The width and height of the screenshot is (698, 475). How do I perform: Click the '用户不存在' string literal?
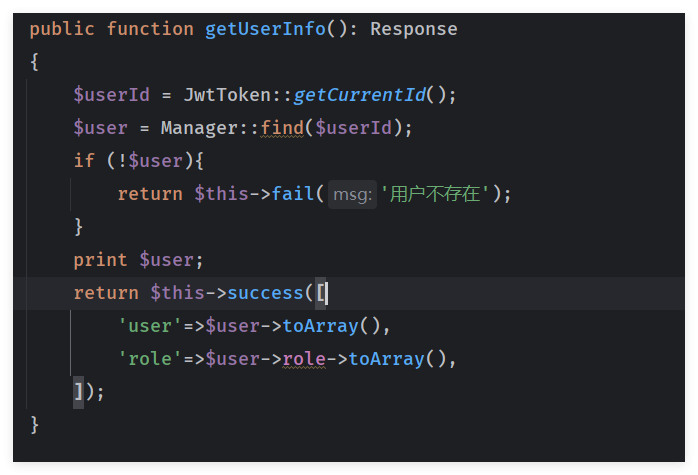coord(435,194)
